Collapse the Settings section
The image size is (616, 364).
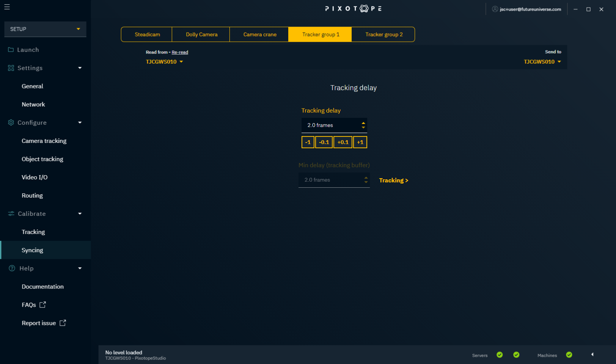[x=80, y=68]
